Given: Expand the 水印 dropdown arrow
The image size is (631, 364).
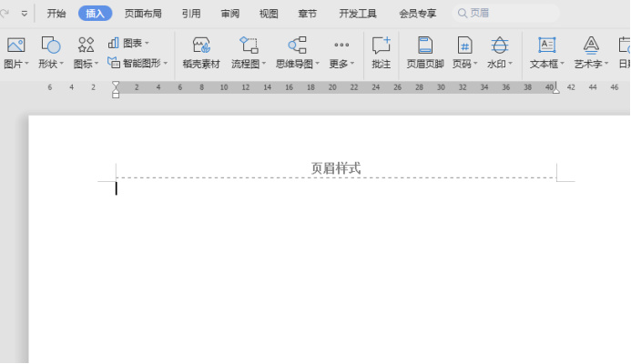Looking at the screenshot, I should [510, 64].
